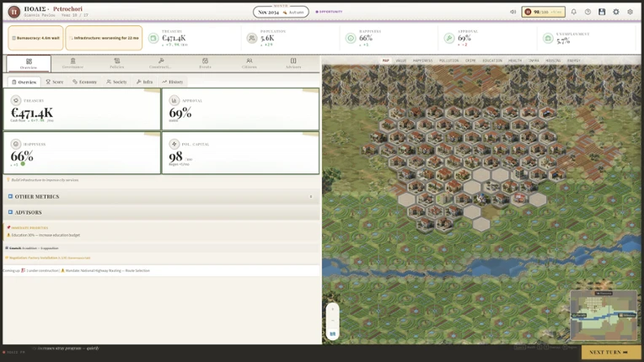The height and width of the screenshot is (362, 644).
Task: Click the Approval 69% card
Action: click(240, 109)
